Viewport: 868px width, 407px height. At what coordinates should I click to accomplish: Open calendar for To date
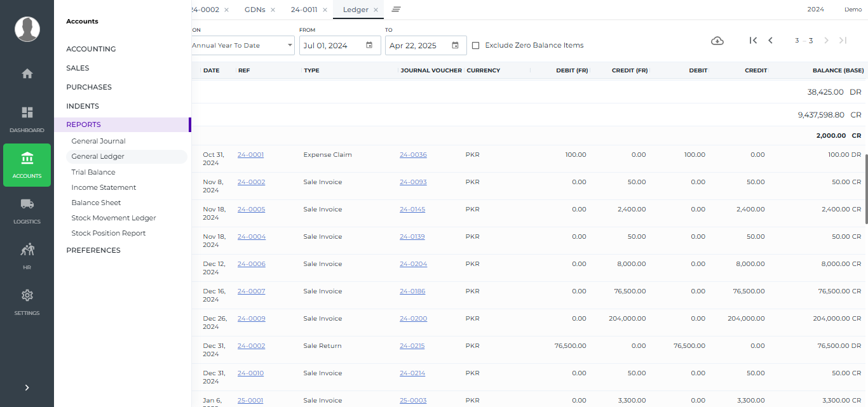(x=455, y=45)
